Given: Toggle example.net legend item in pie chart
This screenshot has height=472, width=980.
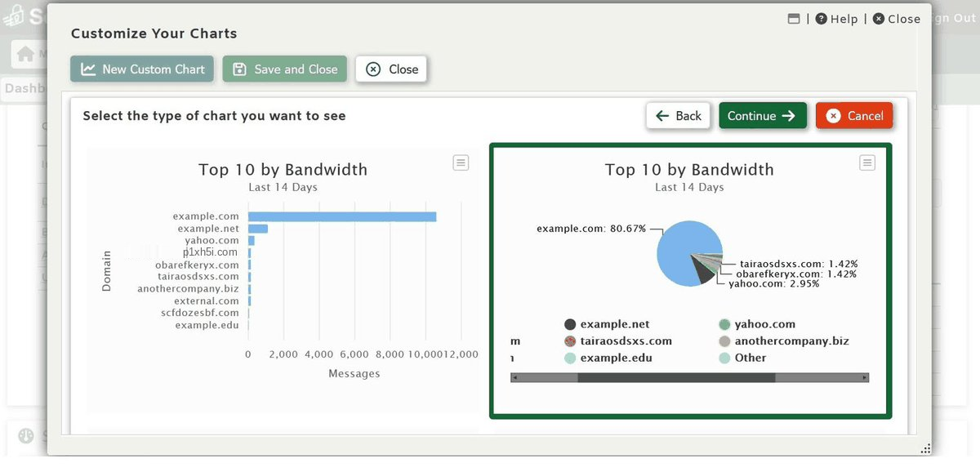Looking at the screenshot, I should point(607,324).
